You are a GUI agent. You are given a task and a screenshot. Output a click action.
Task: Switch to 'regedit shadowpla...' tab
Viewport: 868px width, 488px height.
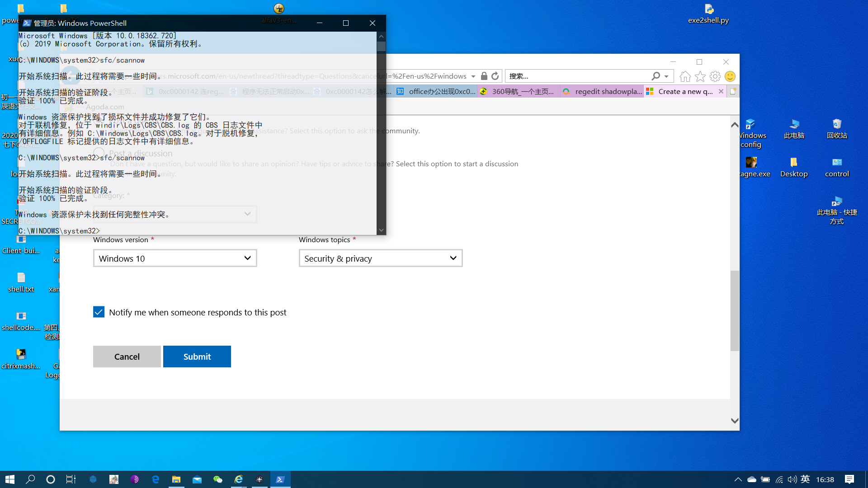coord(602,91)
